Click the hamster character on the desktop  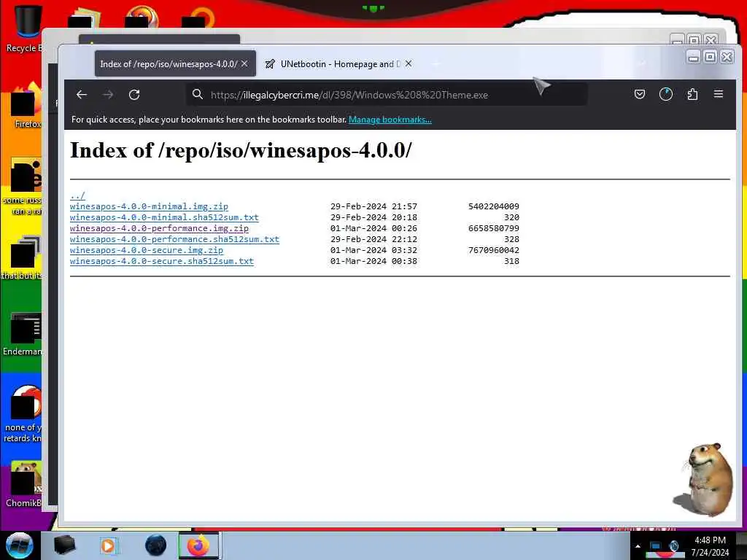(704, 479)
